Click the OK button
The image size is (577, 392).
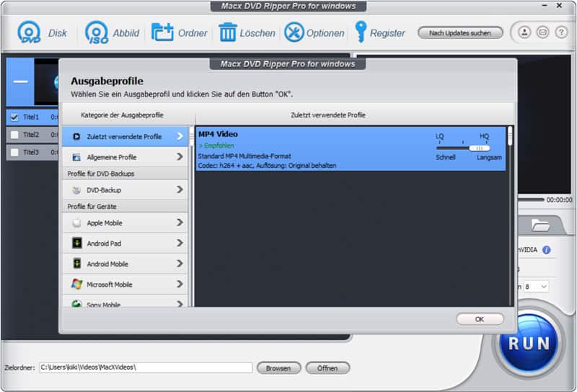(x=480, y=318)
